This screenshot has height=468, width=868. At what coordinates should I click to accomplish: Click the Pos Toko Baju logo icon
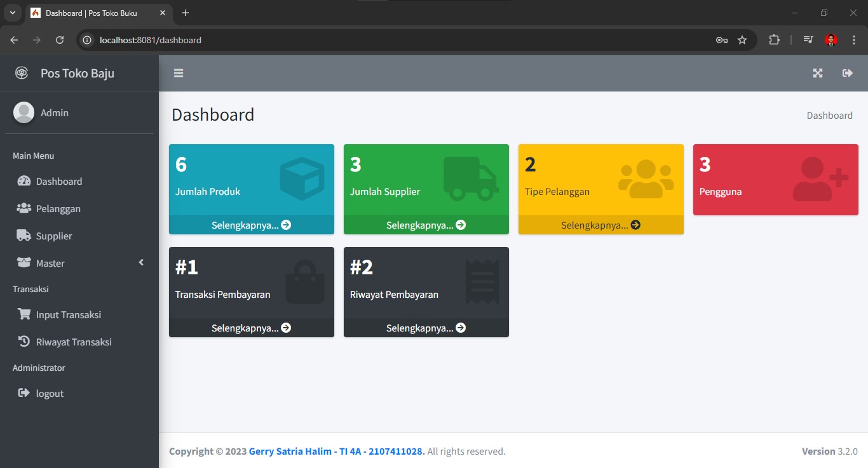(x=22, y=73)
